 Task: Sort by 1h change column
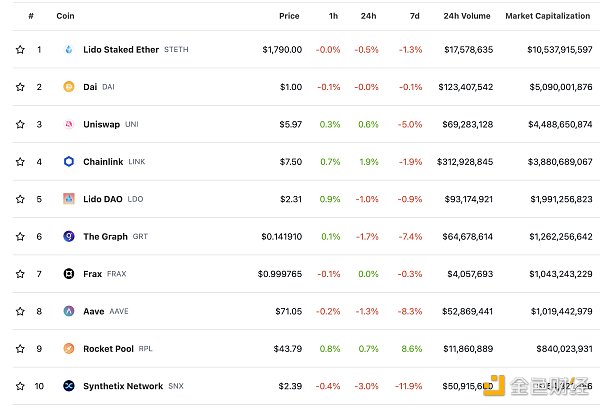point(332,16)
